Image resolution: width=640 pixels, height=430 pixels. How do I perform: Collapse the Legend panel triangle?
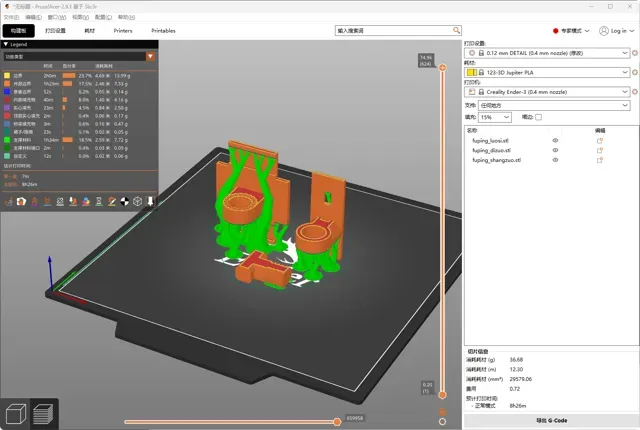(6, 44)
